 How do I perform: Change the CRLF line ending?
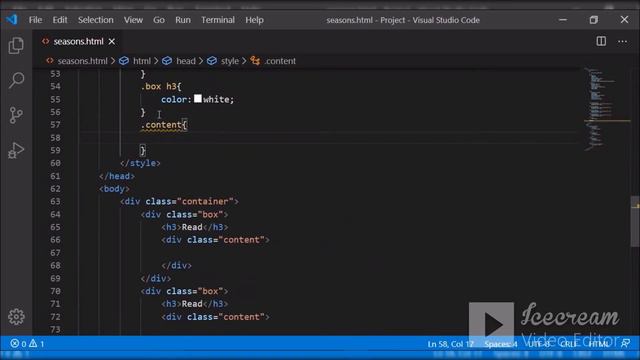568,344
